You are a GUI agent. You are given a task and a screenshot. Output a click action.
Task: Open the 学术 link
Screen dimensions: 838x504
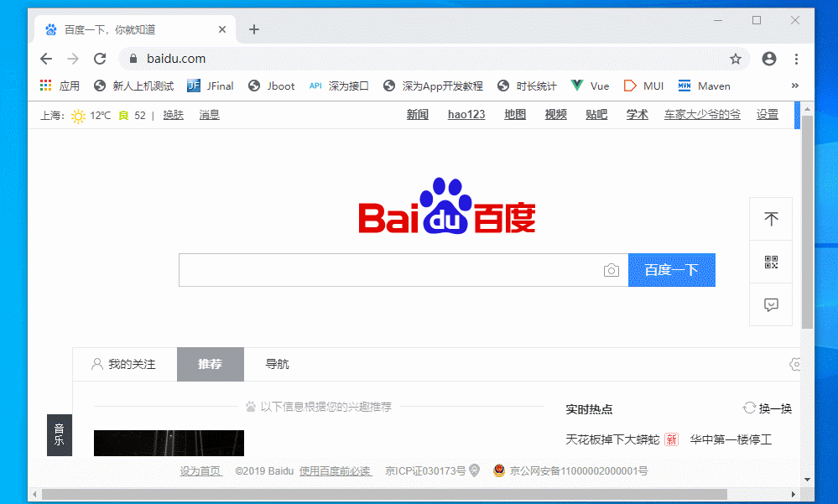pos(637,114)
